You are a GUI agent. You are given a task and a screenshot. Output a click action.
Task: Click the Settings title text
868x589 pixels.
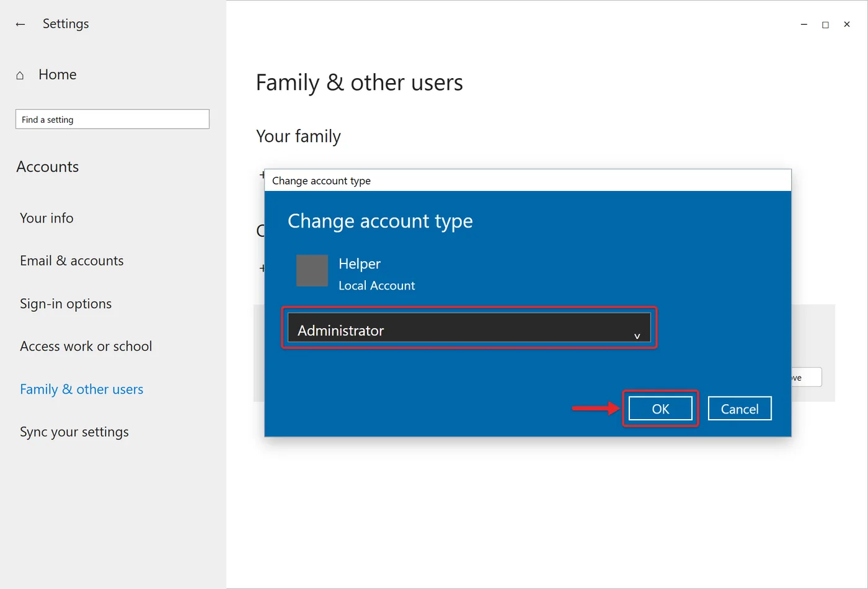click(x=66, y=24)
